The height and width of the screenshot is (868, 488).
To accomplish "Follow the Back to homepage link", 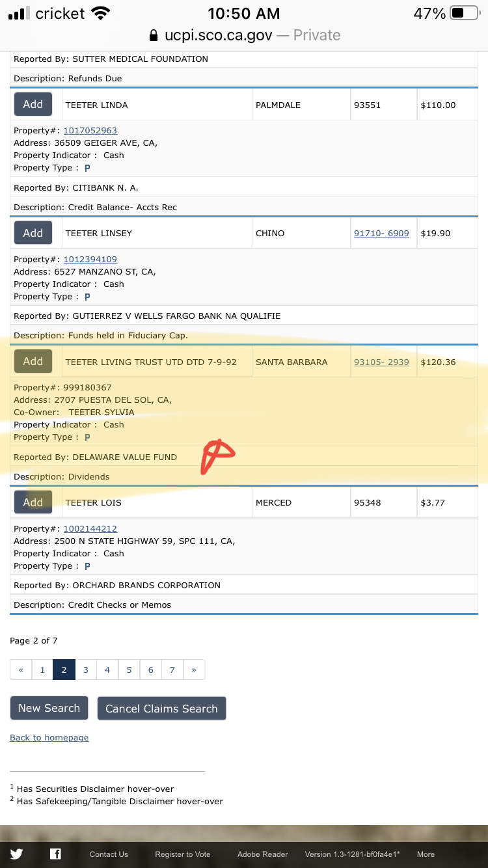I will [x=49, y=738].
